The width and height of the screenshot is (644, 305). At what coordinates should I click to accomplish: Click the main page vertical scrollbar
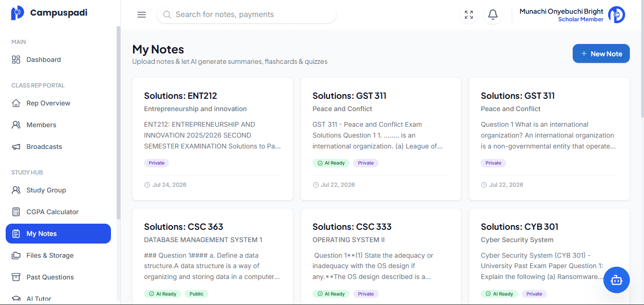click(x=642, y=59)
